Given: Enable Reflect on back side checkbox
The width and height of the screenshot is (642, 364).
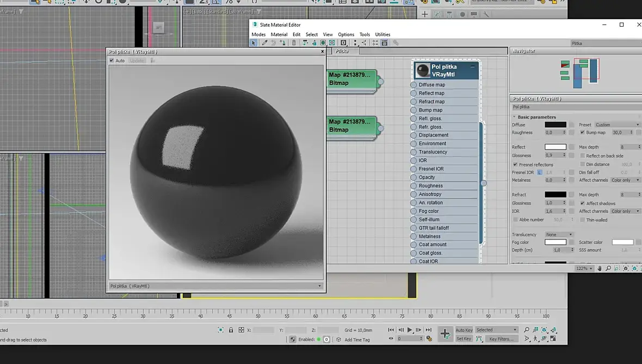Looking at the screenshot, I should pos(582,156).
